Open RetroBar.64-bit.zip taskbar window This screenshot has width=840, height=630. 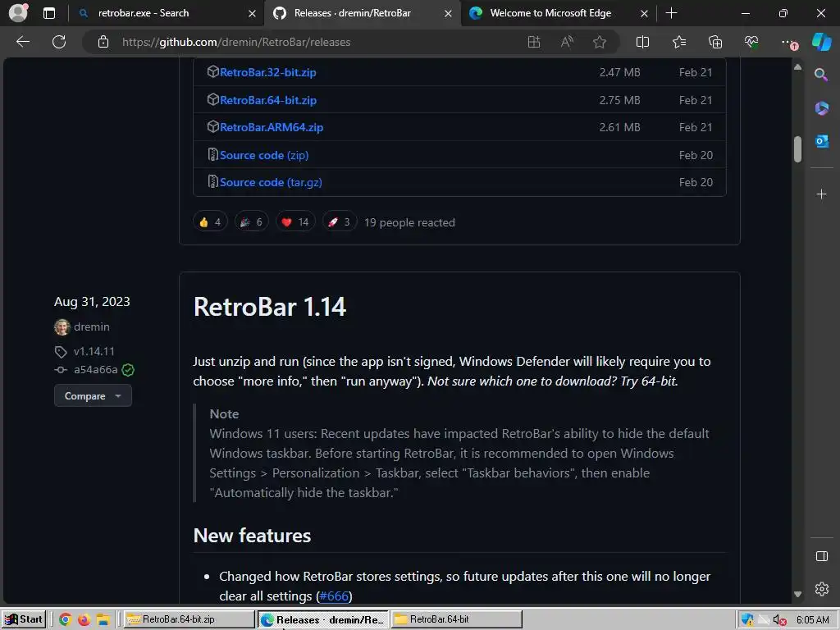tap(189, 619)
